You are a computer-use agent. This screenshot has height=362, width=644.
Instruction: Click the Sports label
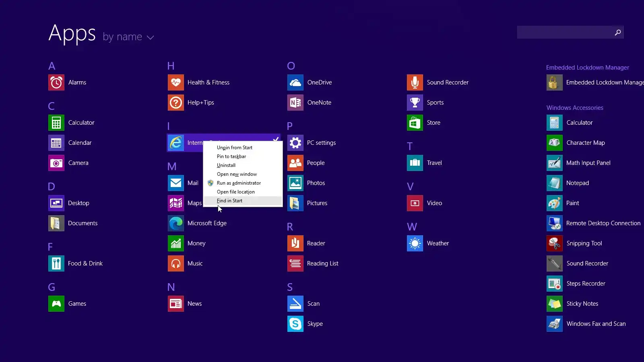[436, 103]
